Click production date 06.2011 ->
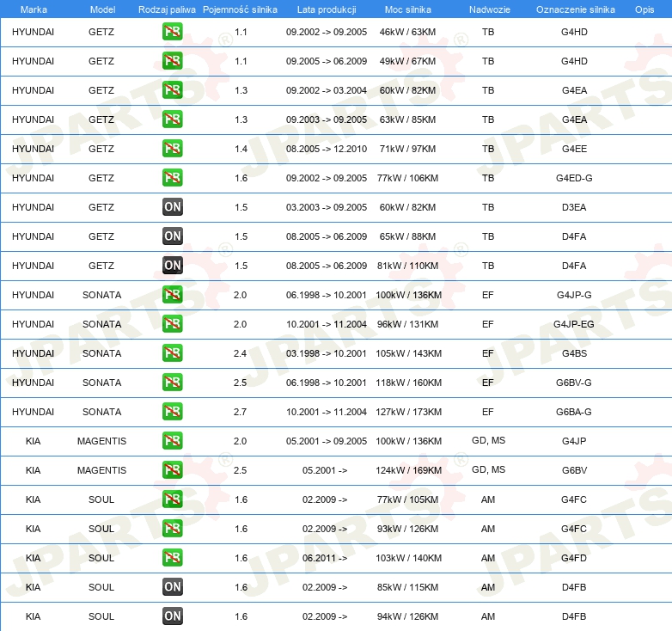This screenshot has width=672, height=631. click(325, 558)
